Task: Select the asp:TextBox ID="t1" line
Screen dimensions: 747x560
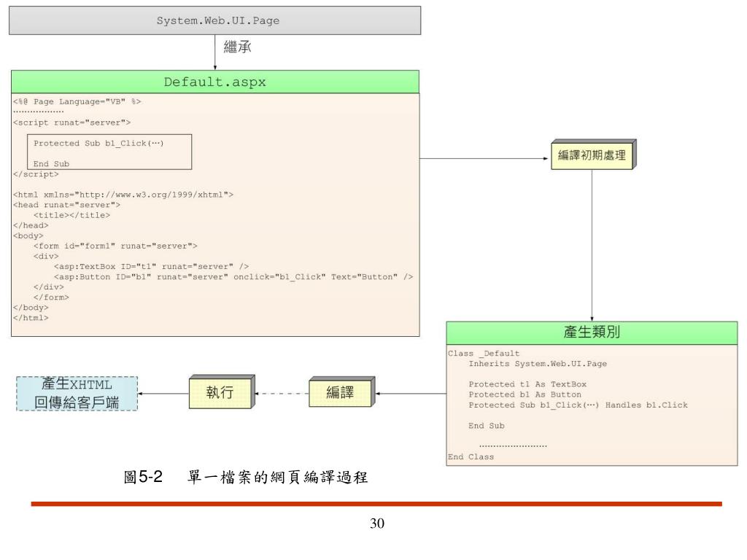Action: click(x=152, y=267)
